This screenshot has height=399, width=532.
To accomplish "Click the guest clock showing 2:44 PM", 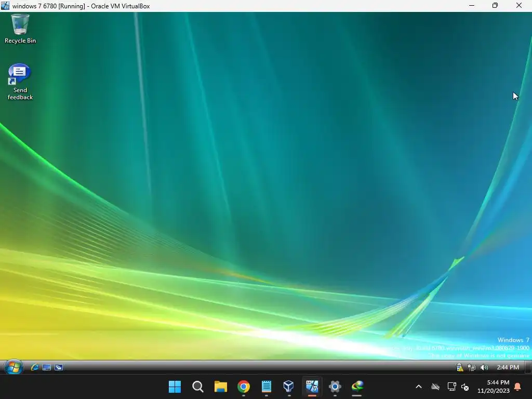I will pos(508,367).
